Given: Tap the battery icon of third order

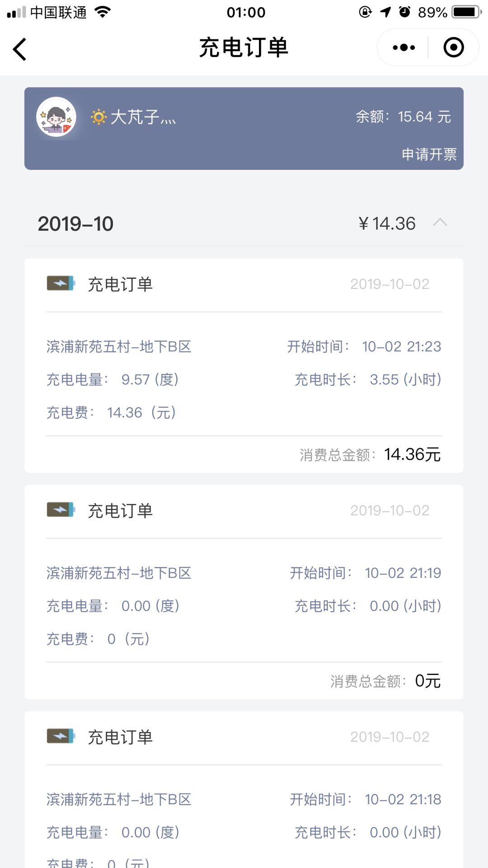Looking at the screenshot, I should point(61,736).
